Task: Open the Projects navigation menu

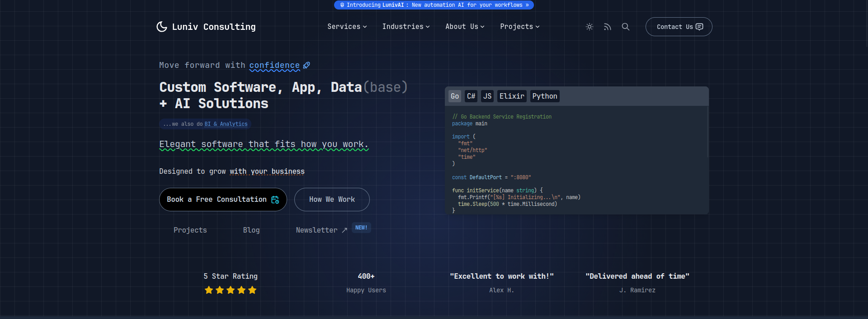Action: 519,27
